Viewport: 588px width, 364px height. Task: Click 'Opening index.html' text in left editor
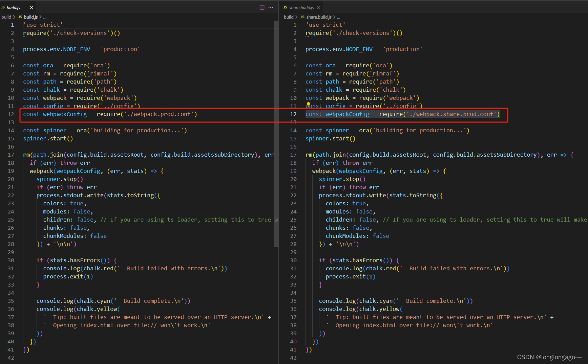click(83, 325)
